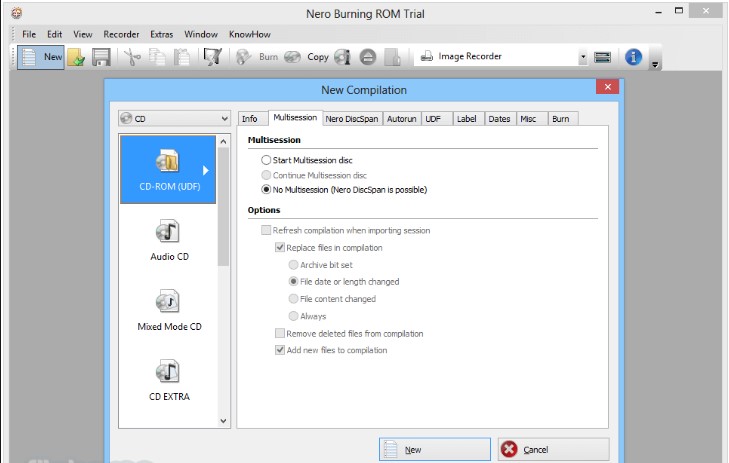The height and width of the screenshot is (463, 729).
Task: Open the Image Recorder dropdown
Action: (583, 57)
